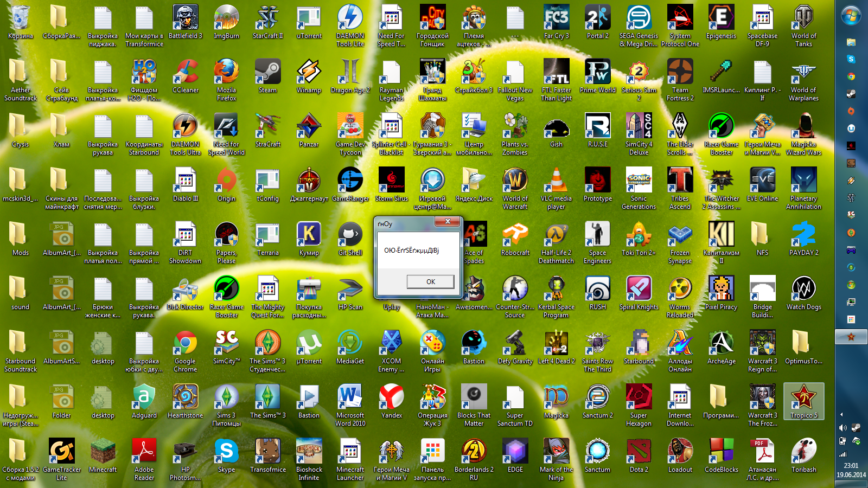Click OK in the message dialog
Screen dimensions: 868x488
431,281
